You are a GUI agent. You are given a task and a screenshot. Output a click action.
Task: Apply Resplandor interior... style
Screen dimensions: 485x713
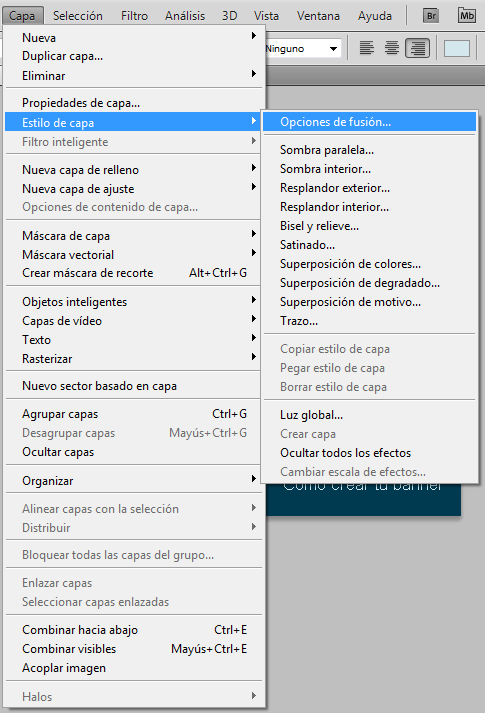coord(370,207)
